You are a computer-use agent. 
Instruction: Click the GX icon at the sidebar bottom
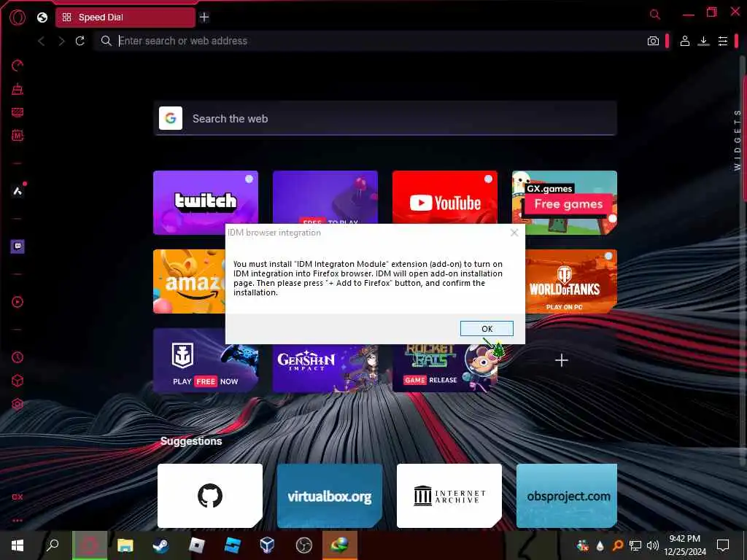18,497
